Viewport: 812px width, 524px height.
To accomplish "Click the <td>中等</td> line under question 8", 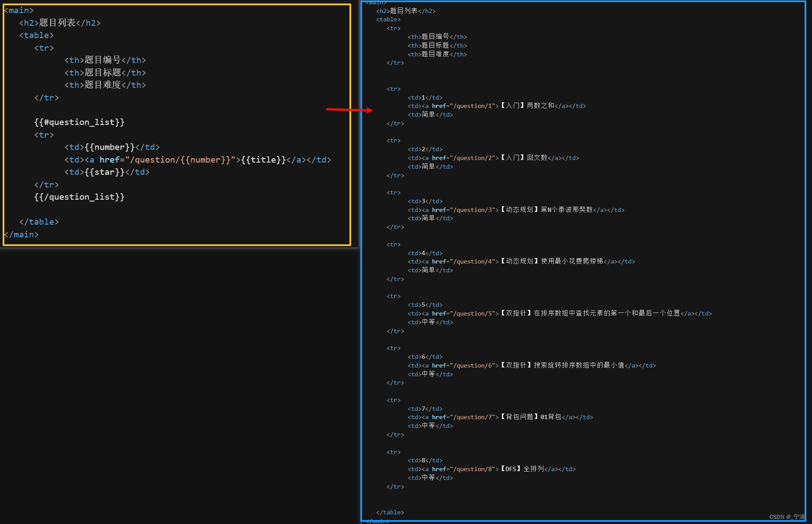I will pyautogui.click(x=430, y=478).
